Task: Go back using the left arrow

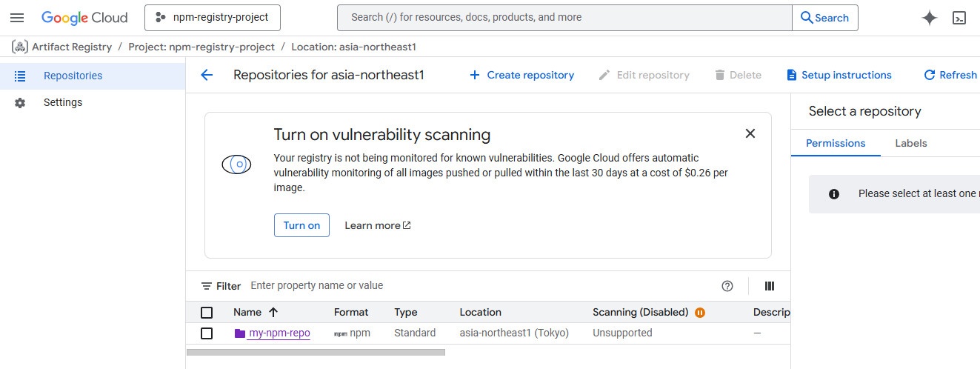Action: pyautogui.click(x=207, y=75)
